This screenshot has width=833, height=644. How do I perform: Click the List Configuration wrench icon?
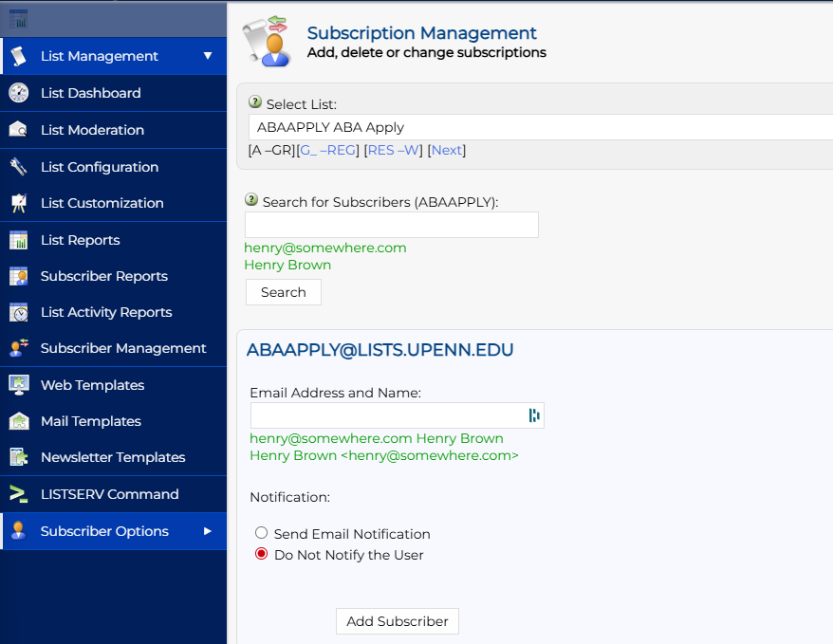pos(19,167)
